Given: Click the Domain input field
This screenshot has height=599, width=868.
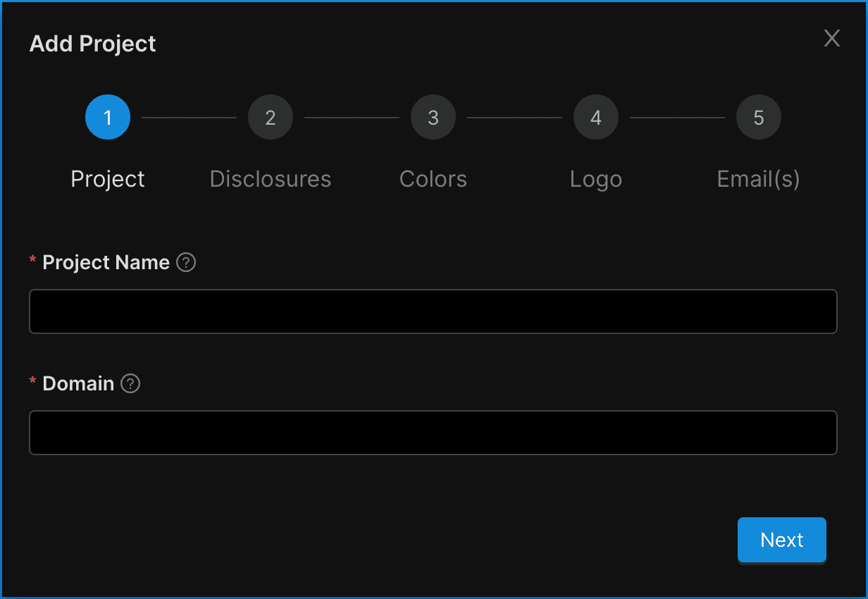Looking at the screenshot, I should [433, 433].
